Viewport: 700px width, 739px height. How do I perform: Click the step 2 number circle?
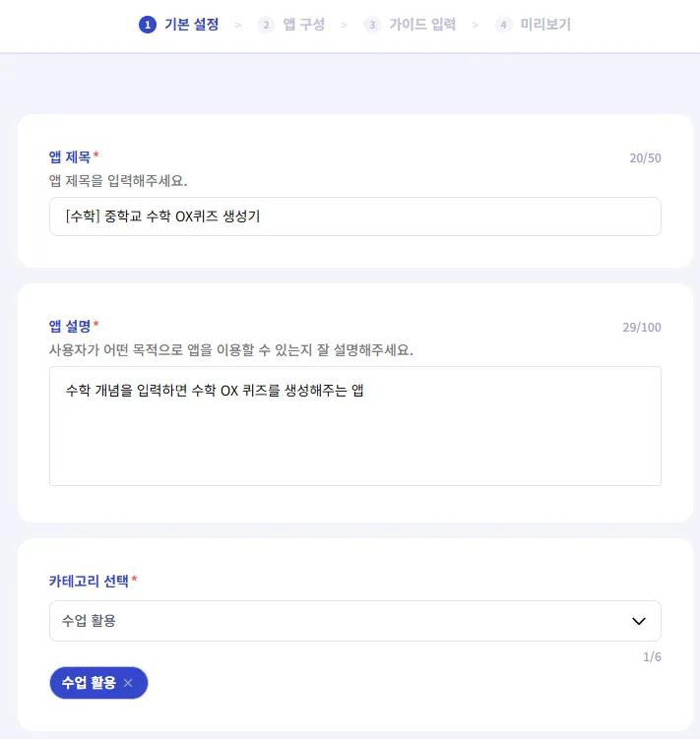(x=266, y=25)
